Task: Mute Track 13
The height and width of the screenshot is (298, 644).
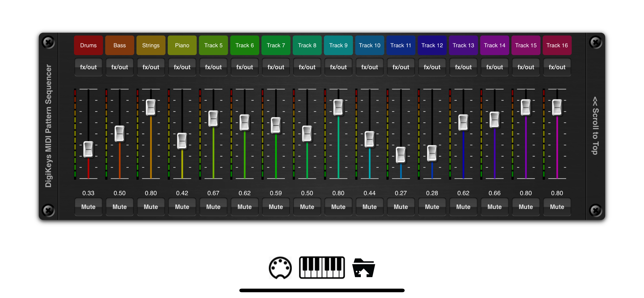Action: pyautogui.click(x=463, y=207)
